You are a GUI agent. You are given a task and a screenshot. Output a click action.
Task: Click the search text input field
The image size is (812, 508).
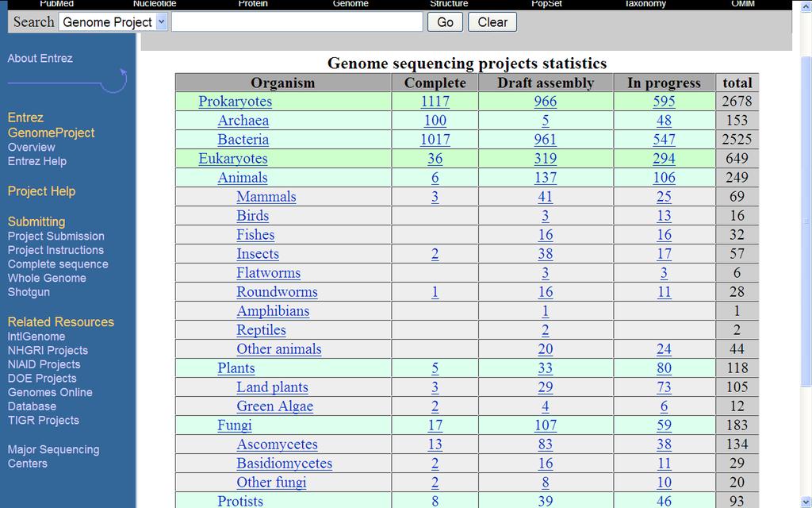click(x=297, y=22)
